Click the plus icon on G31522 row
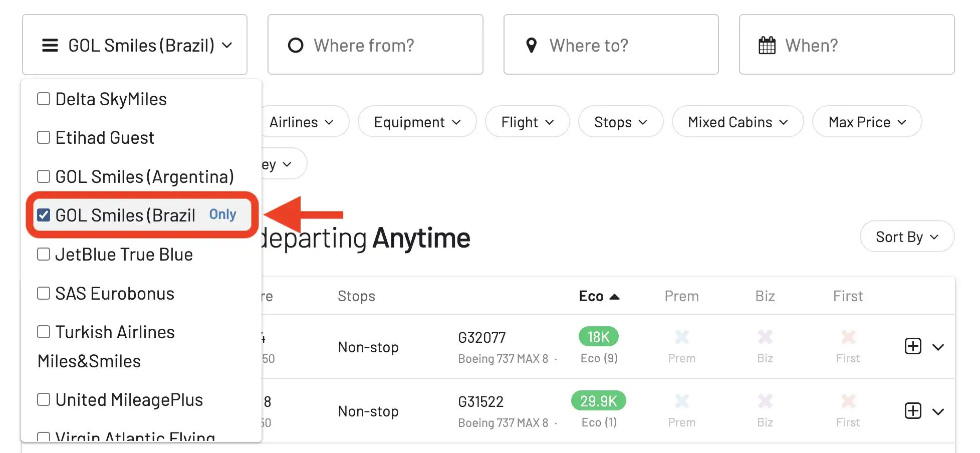This screenshot has height=453, width=980. pyautogui.click(x=913, y=411)
